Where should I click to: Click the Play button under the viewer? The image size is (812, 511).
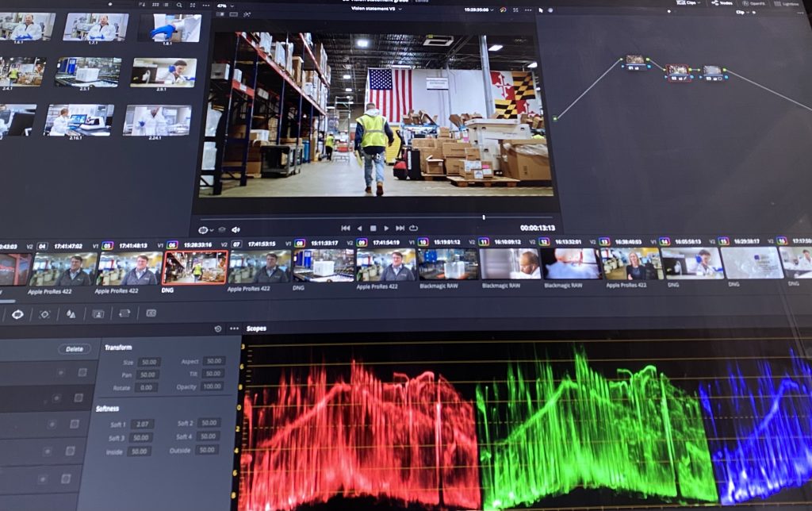[x=387, y=229]
